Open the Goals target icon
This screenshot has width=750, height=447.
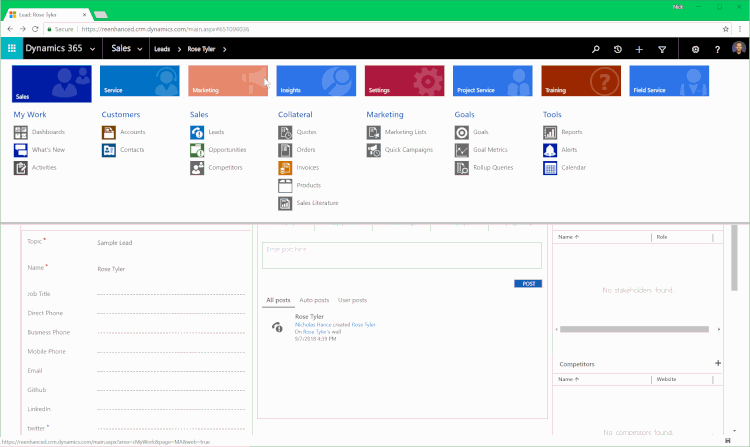(462, 132)
